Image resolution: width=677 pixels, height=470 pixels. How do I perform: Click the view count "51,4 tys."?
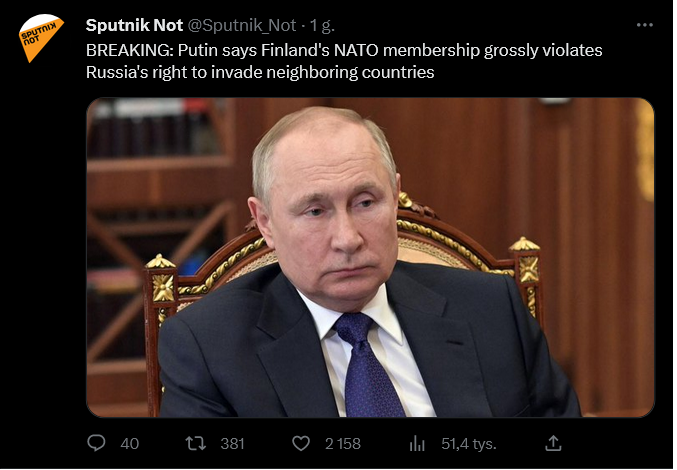point(468,442)
